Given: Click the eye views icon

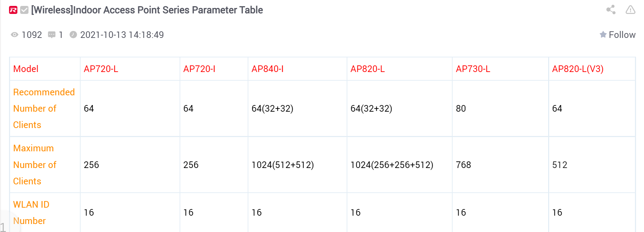Looking at the screenshot, I should point(15,35).
